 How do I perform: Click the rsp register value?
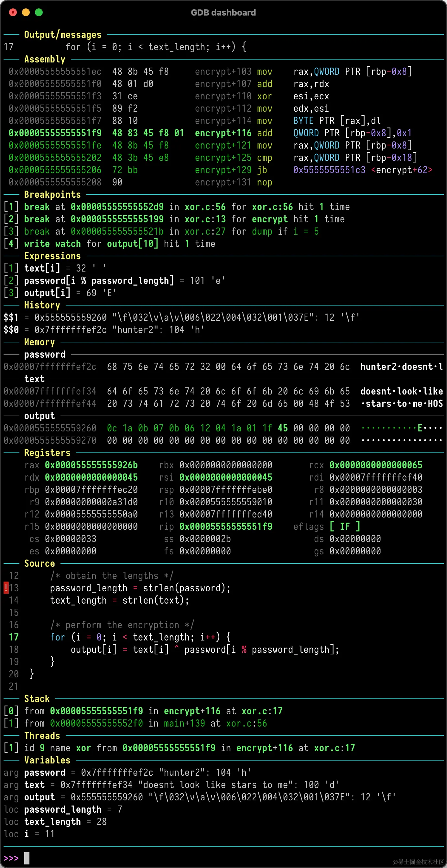(x=226, y=490)
